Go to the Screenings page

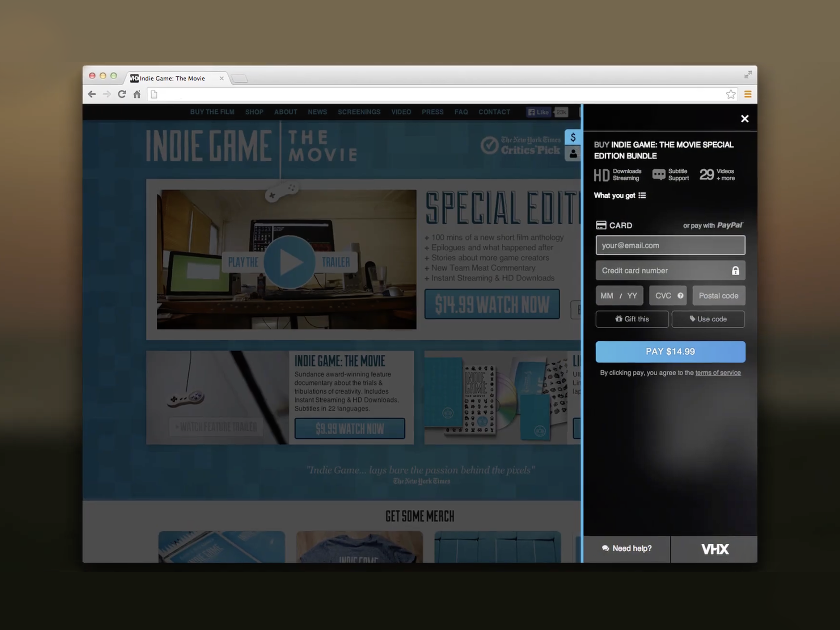point(359,112)
